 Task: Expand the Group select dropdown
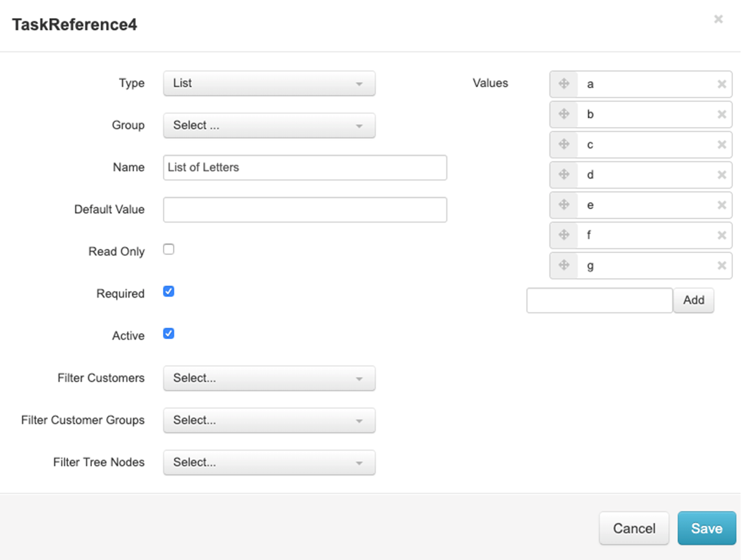[x=269, y=125]
